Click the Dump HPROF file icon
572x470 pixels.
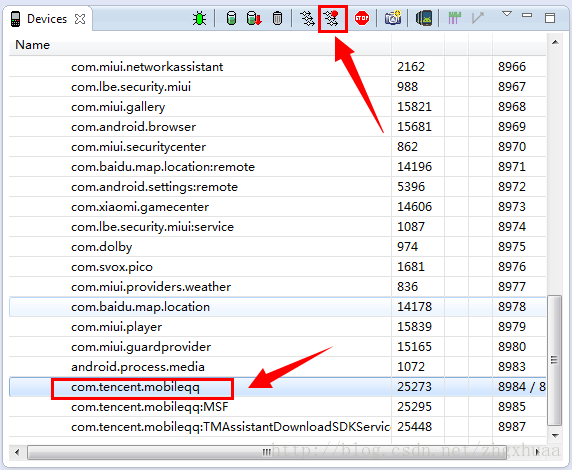254,18
